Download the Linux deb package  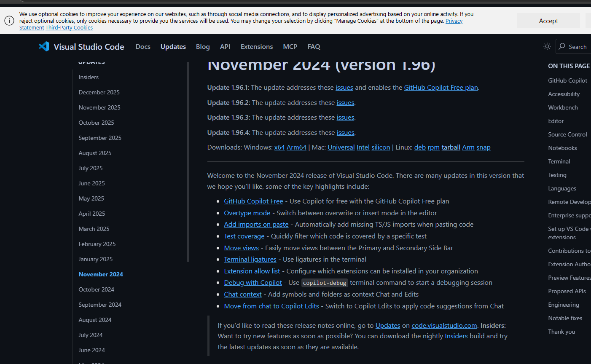pyautogui.click(x=420, y=147)
